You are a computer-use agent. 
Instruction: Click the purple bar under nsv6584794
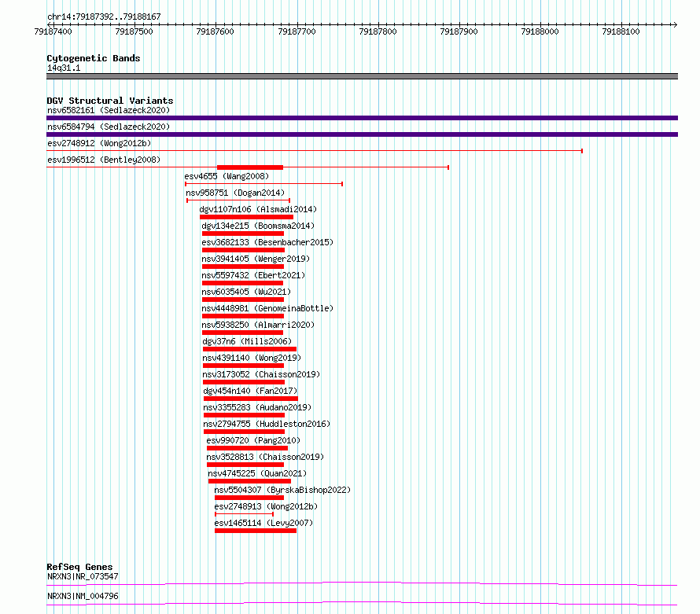(x=362, y=134)
